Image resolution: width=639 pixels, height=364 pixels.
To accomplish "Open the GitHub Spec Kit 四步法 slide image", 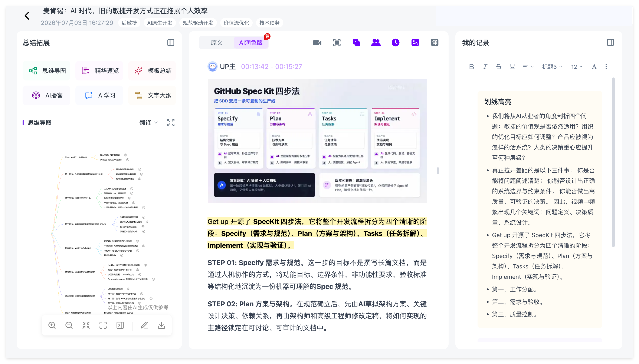I will pos(317,141).
